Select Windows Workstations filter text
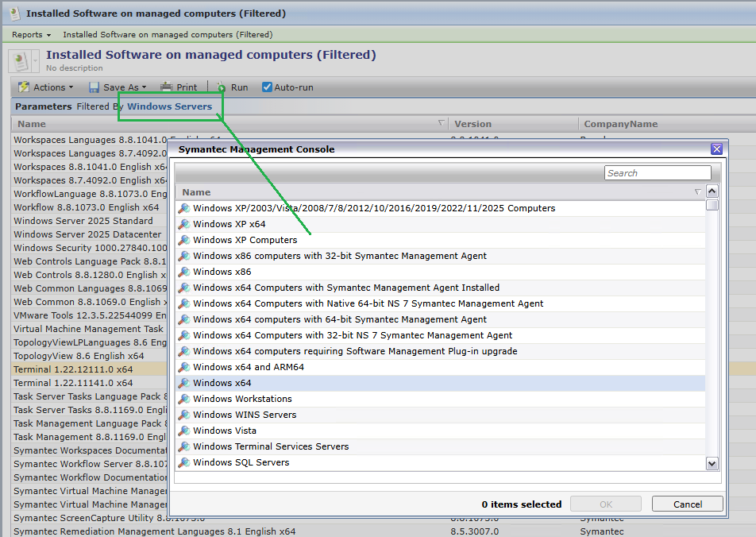 [242, 399]
